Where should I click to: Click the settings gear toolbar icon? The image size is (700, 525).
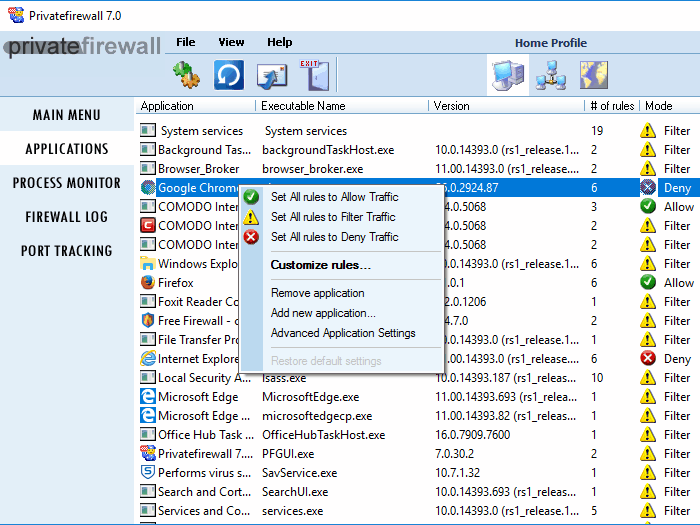pos(186,75)
